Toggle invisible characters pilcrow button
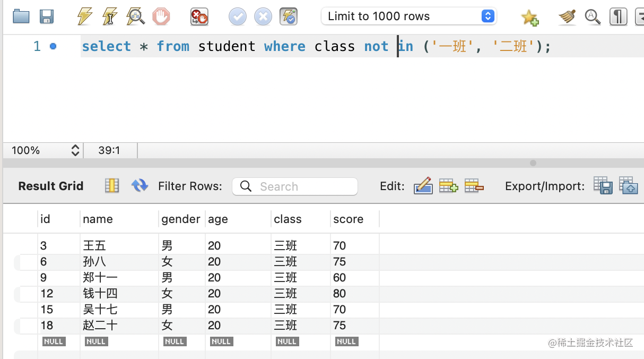Image resolution: width=644 pixels, height=359 pixels. pyautogui.click(x=618, y=17)
